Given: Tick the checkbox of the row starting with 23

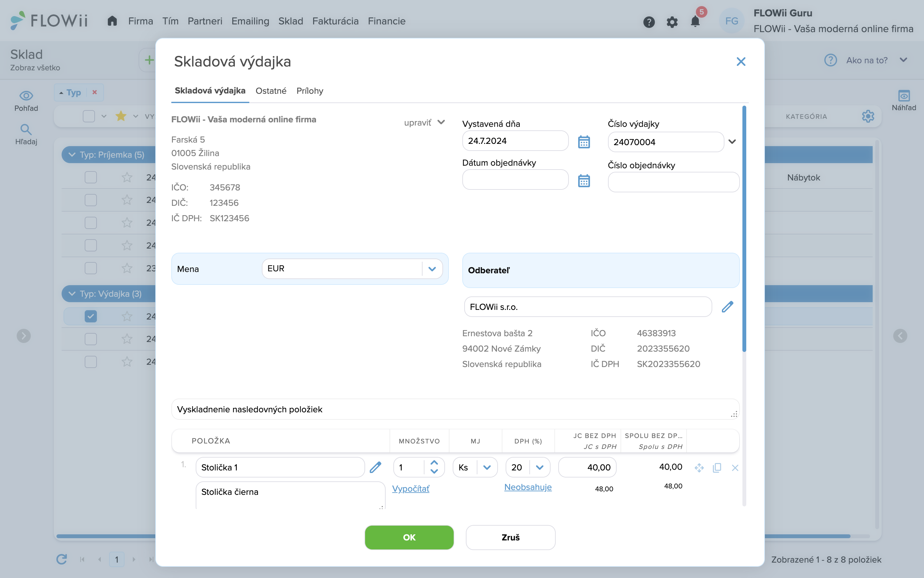Looking at the screenshot, I should click(90, 268).
